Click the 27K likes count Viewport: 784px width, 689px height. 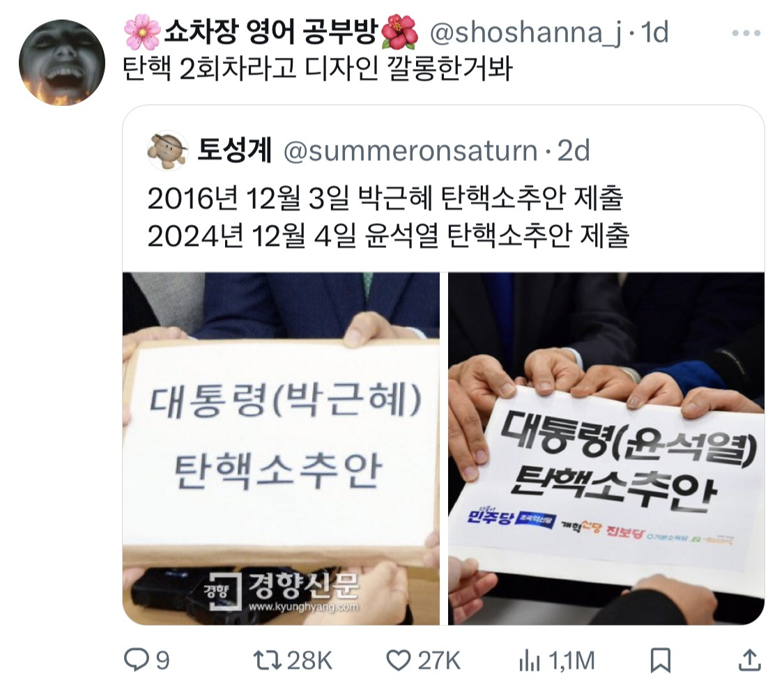439,660
